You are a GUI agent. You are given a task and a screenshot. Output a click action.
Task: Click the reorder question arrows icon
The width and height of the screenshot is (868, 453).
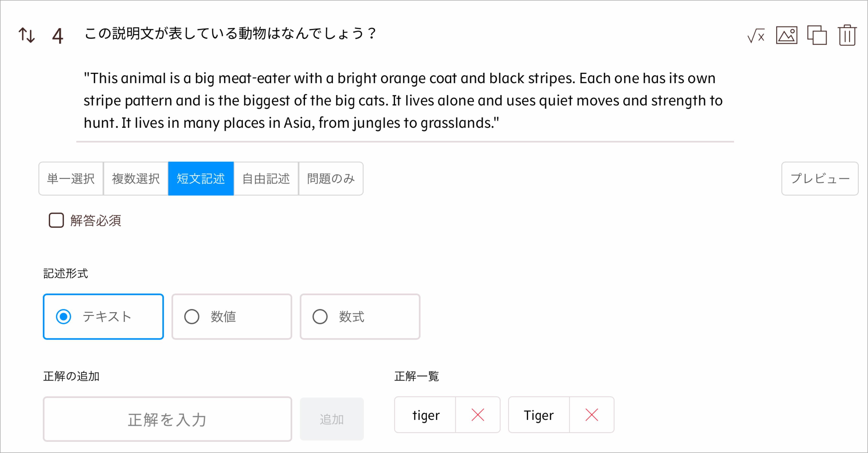click(27, 35)
